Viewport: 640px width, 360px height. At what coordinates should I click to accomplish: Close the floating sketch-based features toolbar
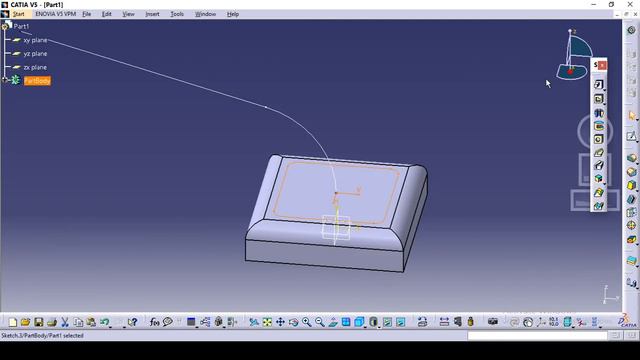point(602,65)
